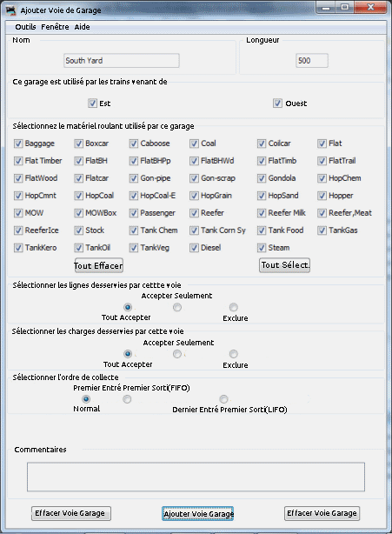392x534 pixels.
Task: Toggle the Caboose checkbox
Action: pos(133,144)
